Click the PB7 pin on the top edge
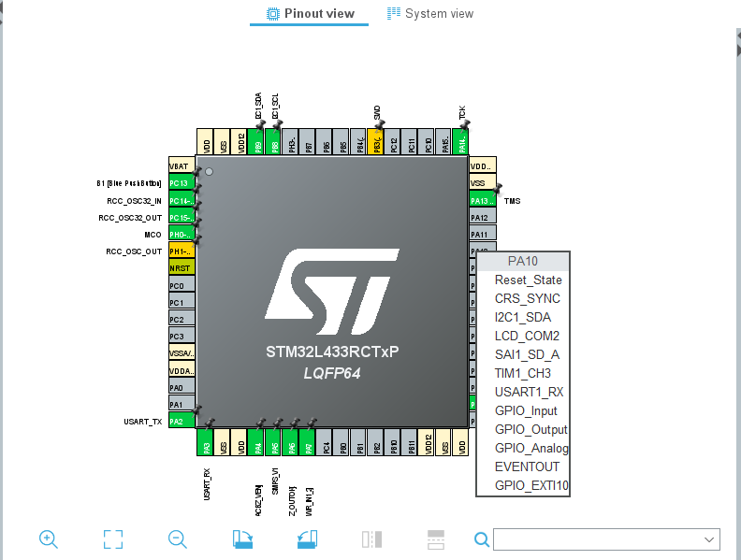This screenshot has height=560, width=741. point(307,141)
